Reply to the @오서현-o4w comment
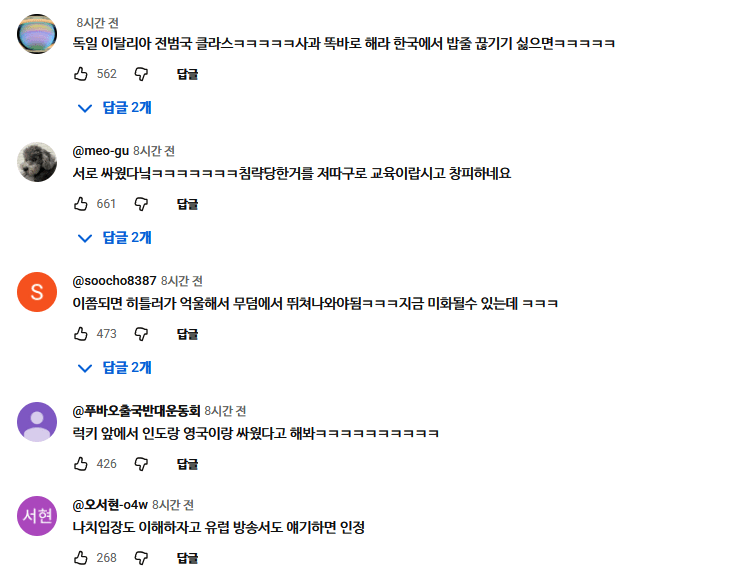 (x=187, y=557)
